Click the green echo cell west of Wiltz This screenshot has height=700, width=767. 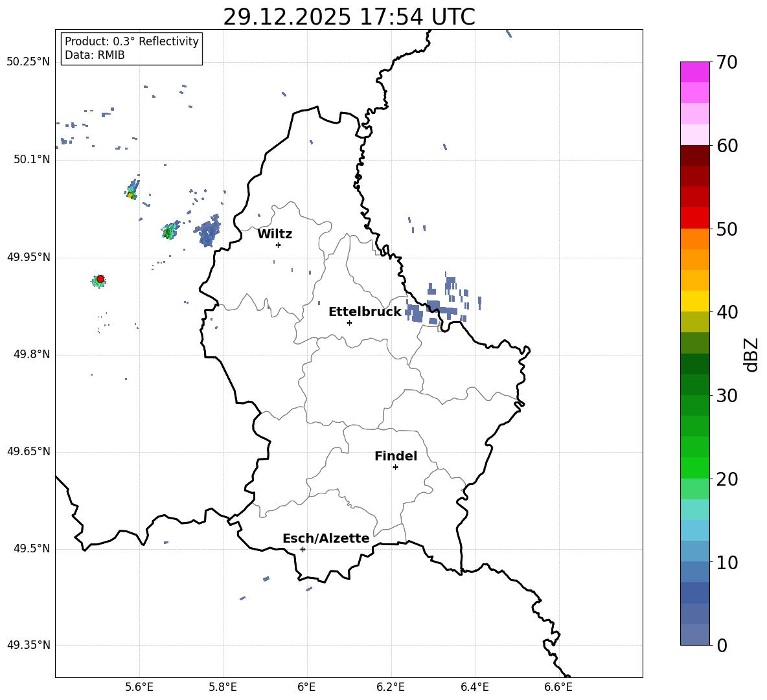click(x=169, y=232)
